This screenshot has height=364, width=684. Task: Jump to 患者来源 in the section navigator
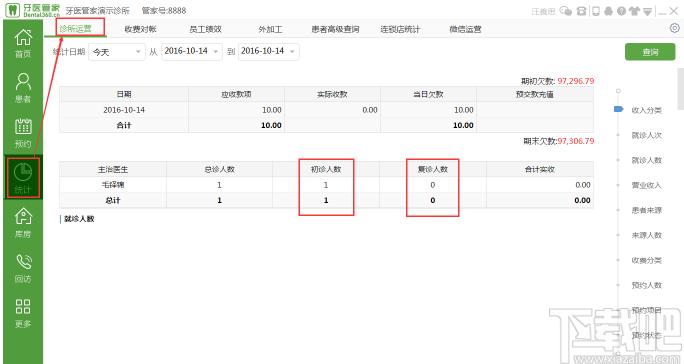point(646,210)
